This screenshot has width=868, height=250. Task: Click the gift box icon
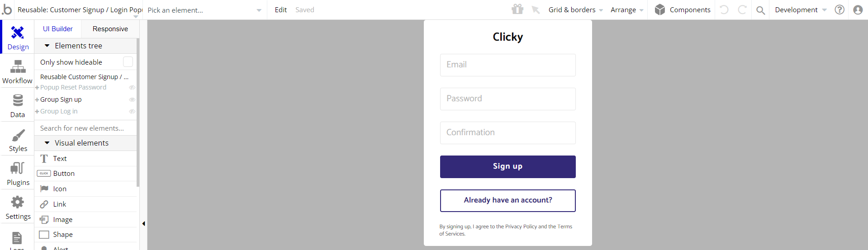pos(517,9)
